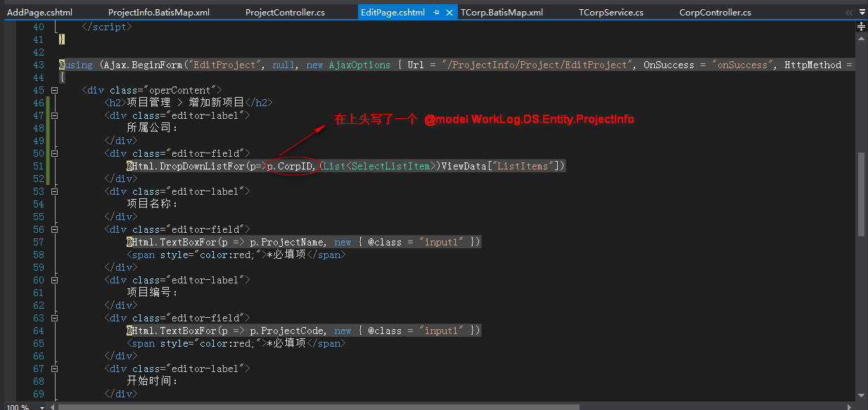This screenshot has height=410, width=868.
Task: Collapse the editor-label div at line 67
Action: pos(54,369)
